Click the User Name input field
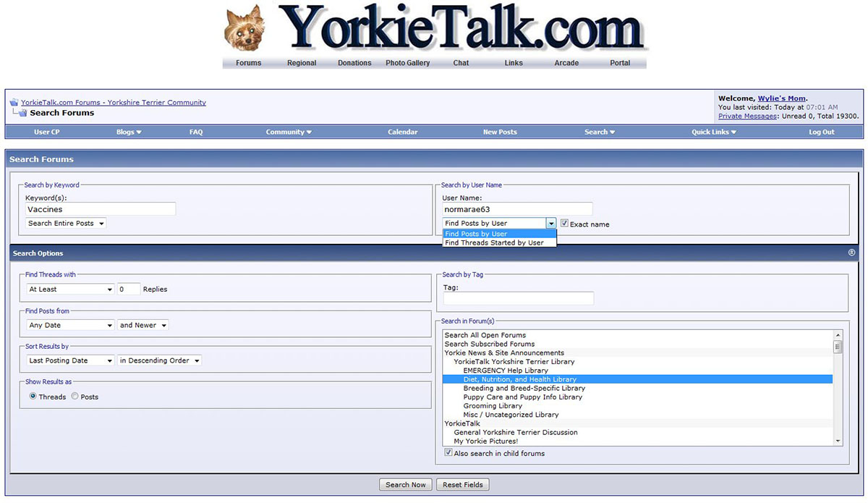The width and height of the screenshot is (868, 503). pyautogui.click(x=518, y=209)
